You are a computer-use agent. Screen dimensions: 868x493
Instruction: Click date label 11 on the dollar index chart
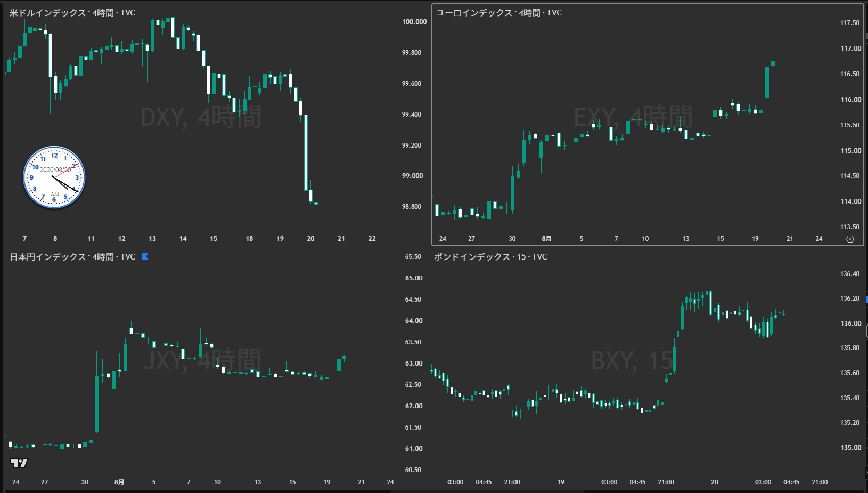click(x=91, y=239)
